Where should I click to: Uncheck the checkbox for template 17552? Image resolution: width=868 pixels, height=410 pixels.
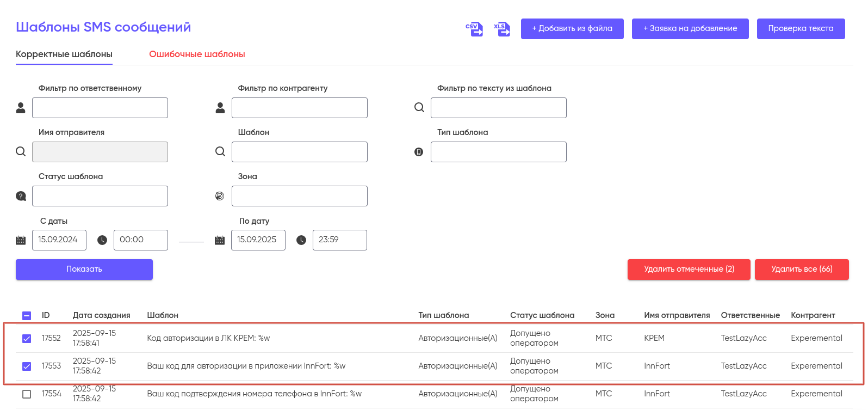(x=27, y=339)
